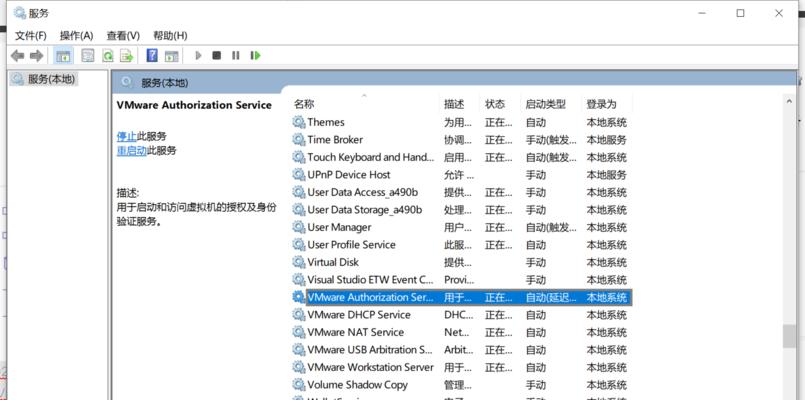Click the scrollbar up arrow
This screenshot has width=805, height=400.
(789, 102)
